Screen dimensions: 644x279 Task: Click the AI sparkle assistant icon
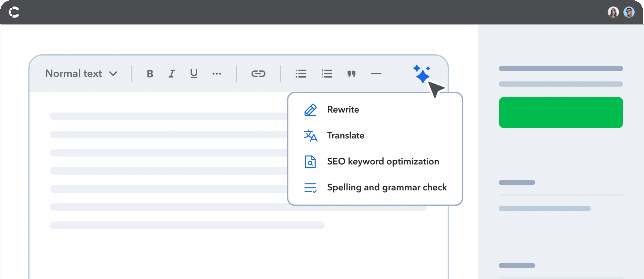tap(422, 74)
